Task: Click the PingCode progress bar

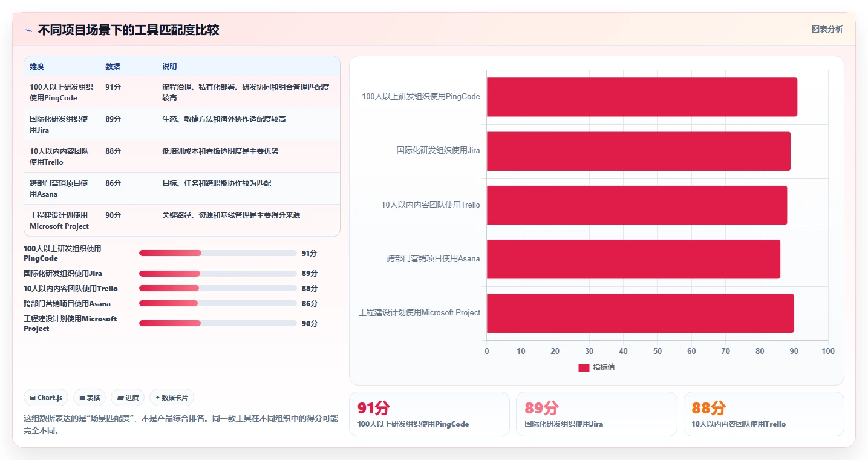Action: pos(218,253)
